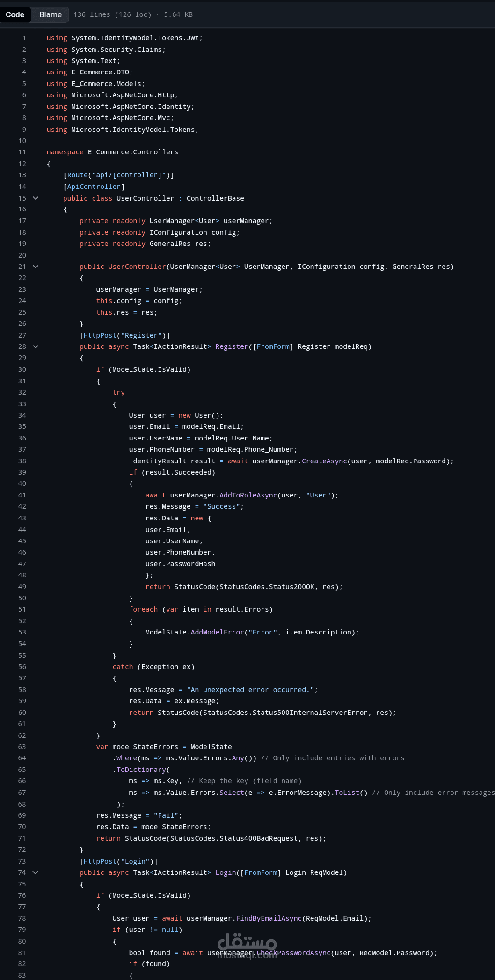Collapse the UserController class chevron at line 15
The height and width of the screenshot is (980, 495).
tap(36, 198)
